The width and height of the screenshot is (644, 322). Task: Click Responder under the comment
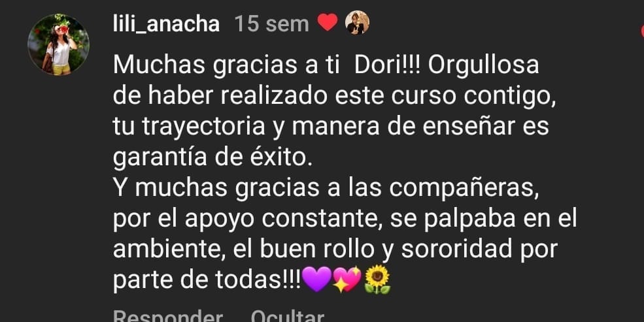tap(168, 317)
